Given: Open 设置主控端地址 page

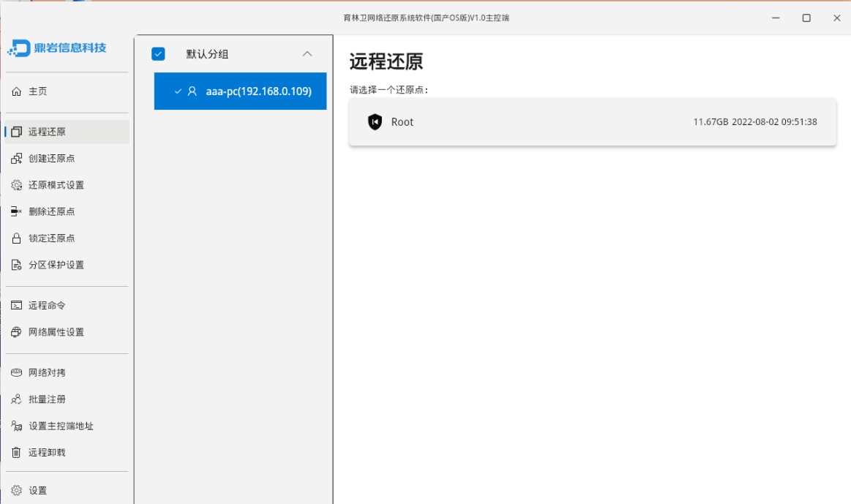Looking at the screenshot, I should [x=61, y=426].
